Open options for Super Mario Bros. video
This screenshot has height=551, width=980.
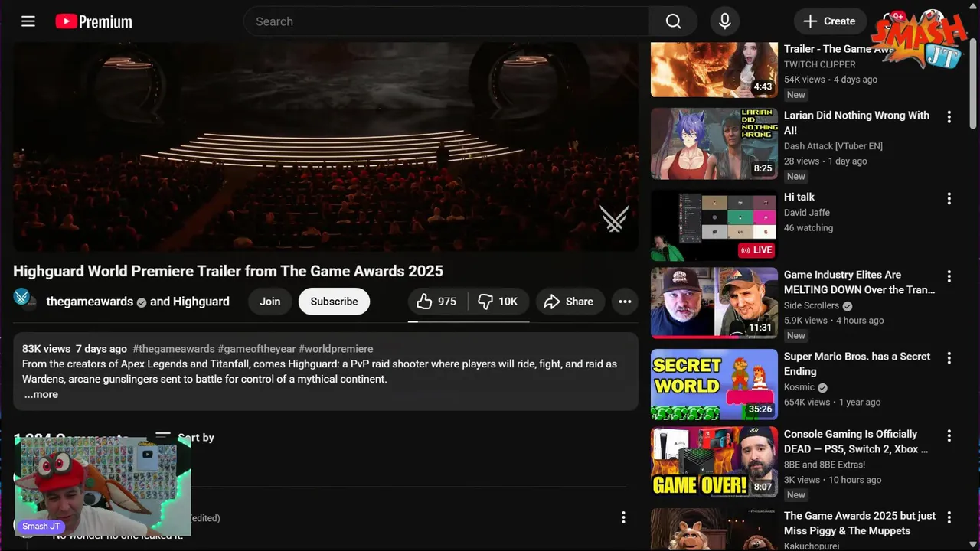[949, 358]
